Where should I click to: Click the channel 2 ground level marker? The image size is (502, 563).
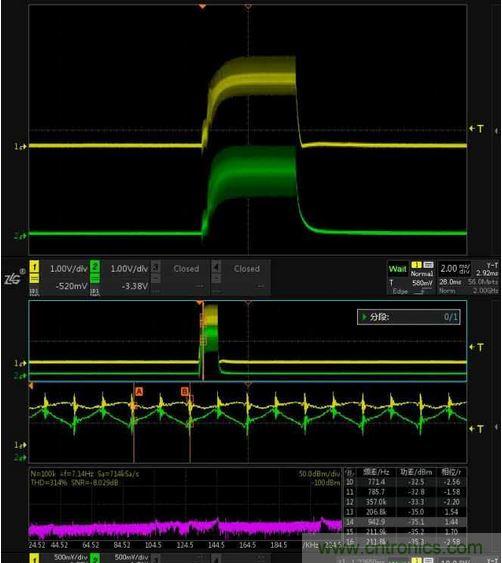pyautogui.click(x=20, y=236)
